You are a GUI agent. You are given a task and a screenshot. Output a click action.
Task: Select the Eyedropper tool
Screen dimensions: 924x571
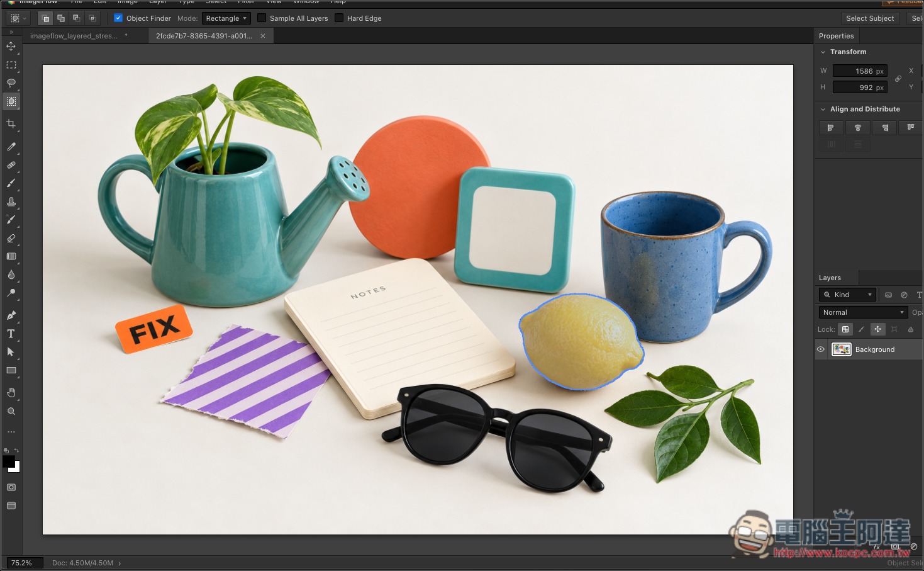[x=11, y=147]
